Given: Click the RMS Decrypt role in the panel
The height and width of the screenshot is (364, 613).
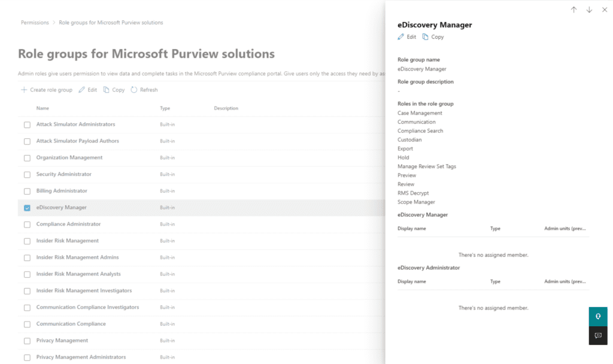Looking at the screenshot, I should [x=413, y=193].
